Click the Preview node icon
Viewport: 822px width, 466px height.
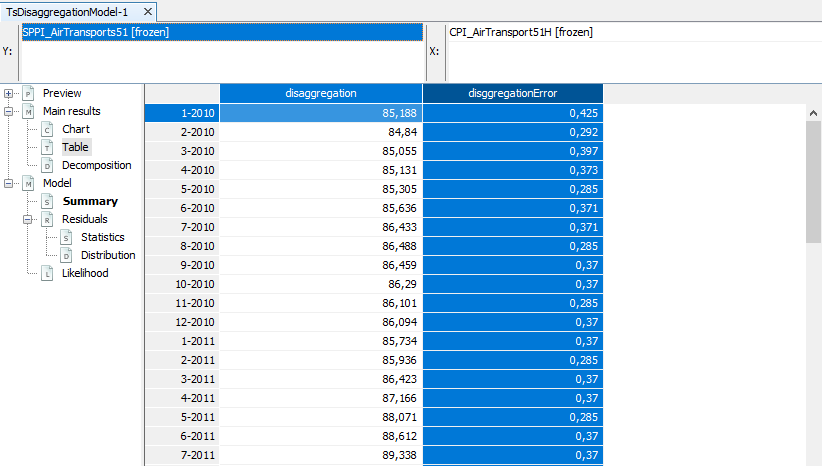coord(28,93)
